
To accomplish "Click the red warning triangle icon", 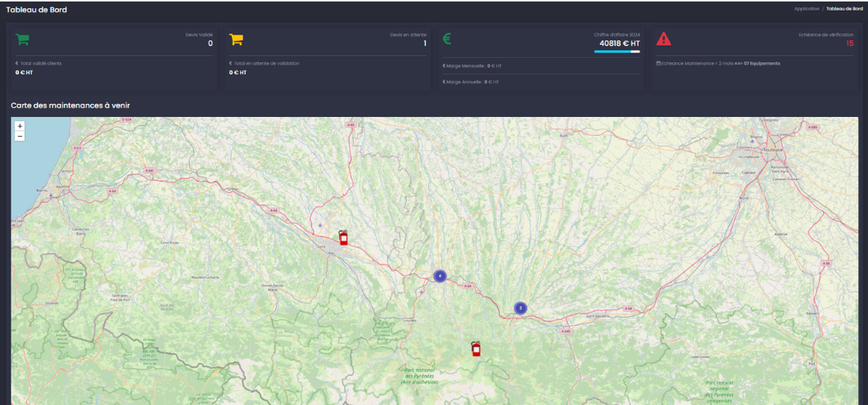I will click(x=663, y=38).
